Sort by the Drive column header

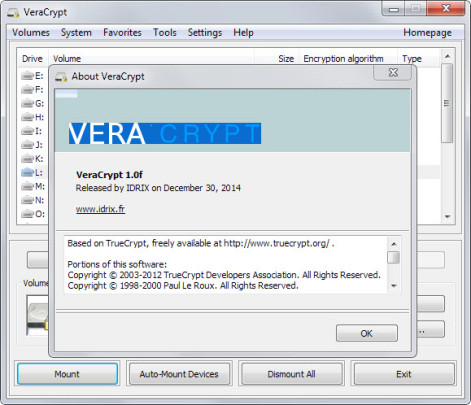click(32, 59)
